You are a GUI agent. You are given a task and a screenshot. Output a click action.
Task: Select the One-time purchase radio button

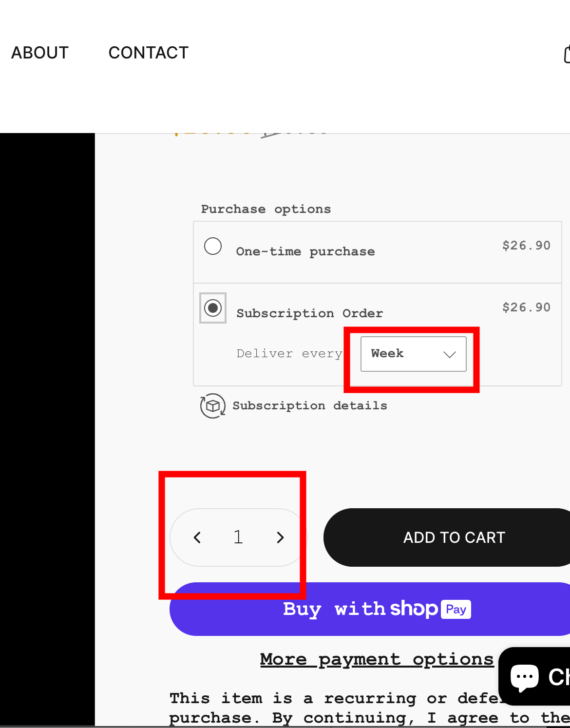(x=213, y=246)
